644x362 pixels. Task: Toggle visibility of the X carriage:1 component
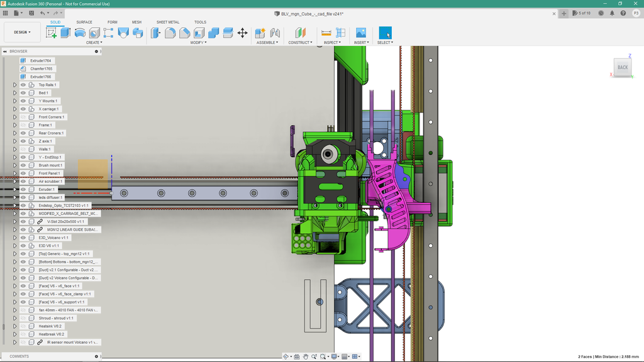pos(23,109)
